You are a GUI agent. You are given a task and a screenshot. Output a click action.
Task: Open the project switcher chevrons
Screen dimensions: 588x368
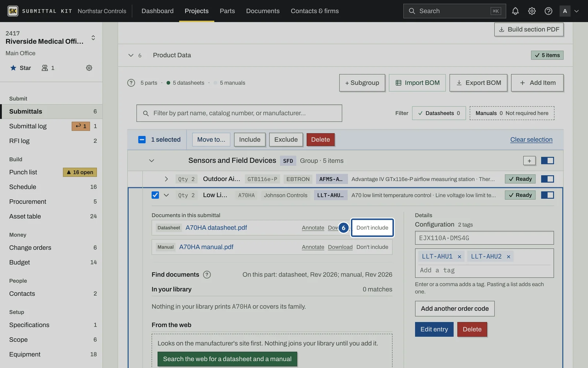point(93,38)
